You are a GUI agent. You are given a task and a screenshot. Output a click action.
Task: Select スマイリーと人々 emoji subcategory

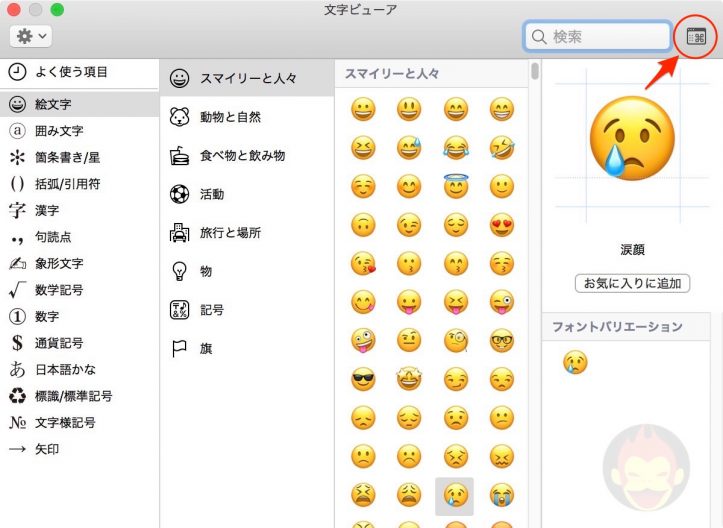pyautogui.click(x=247, y=78)
